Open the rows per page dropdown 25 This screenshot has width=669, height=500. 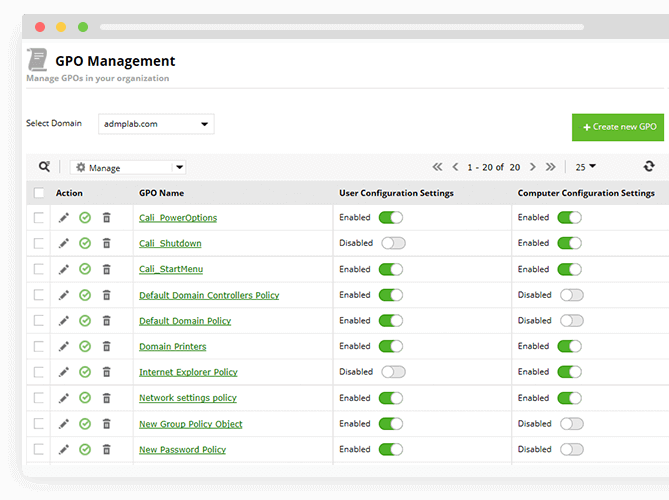(585, 167)
